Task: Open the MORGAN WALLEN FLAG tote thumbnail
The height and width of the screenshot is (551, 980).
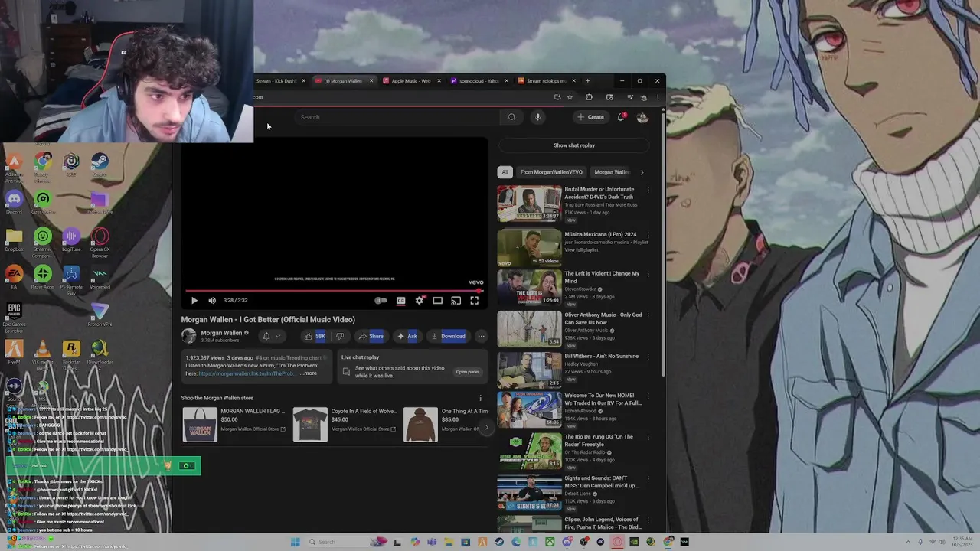Action: click(x=199, y=425)
